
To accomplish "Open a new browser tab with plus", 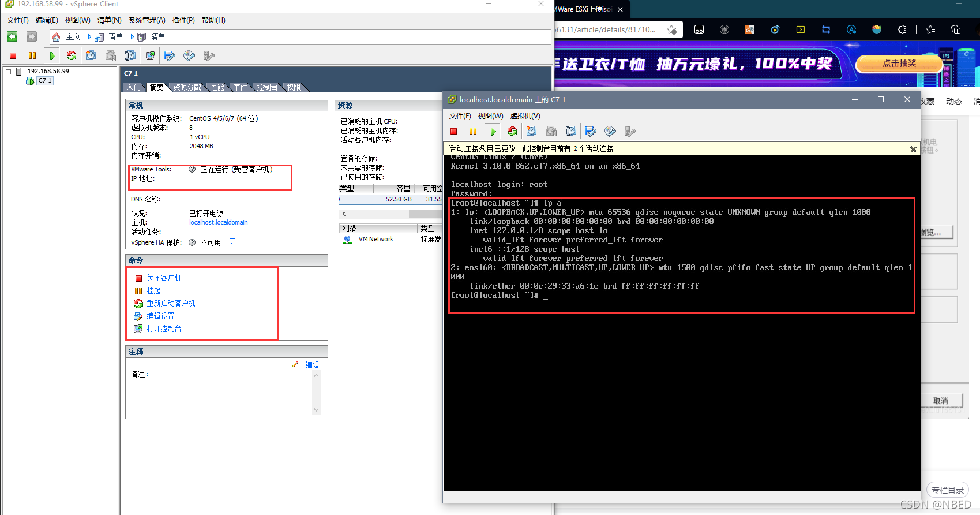I will 640,9.
